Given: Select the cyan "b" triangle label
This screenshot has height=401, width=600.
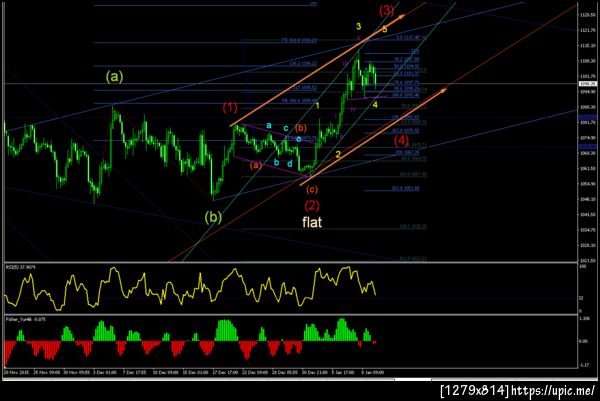Looking at the screenshot, I should click(x=276, y=163).
